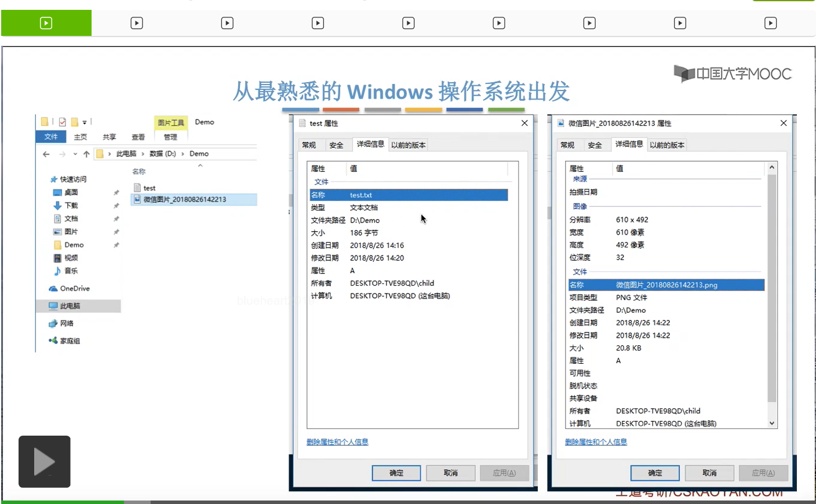
Task: Click the 名称 column header in the file list
Action: click(x=139, y=171)
